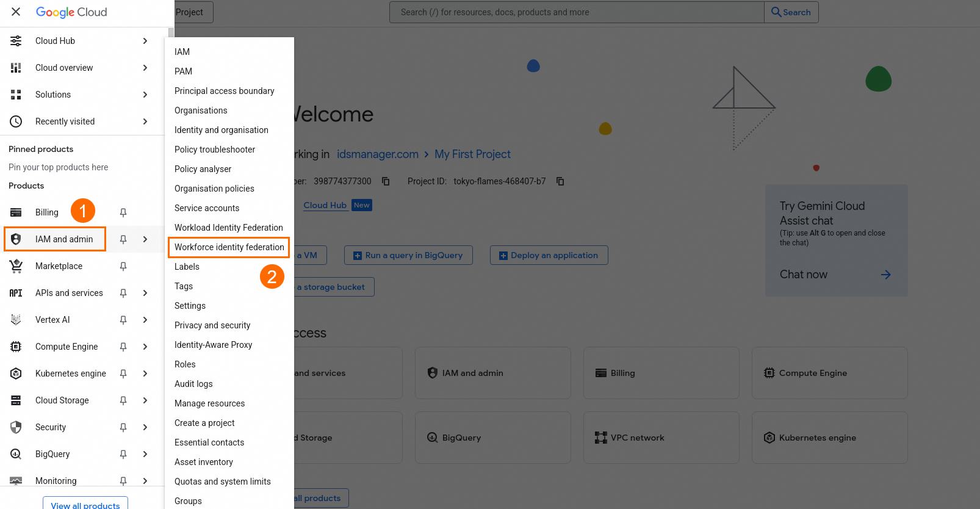Viewport: 980px width, 509px height.
Task: Pin APIs and services with its pin icon
Action: [123, 293]
